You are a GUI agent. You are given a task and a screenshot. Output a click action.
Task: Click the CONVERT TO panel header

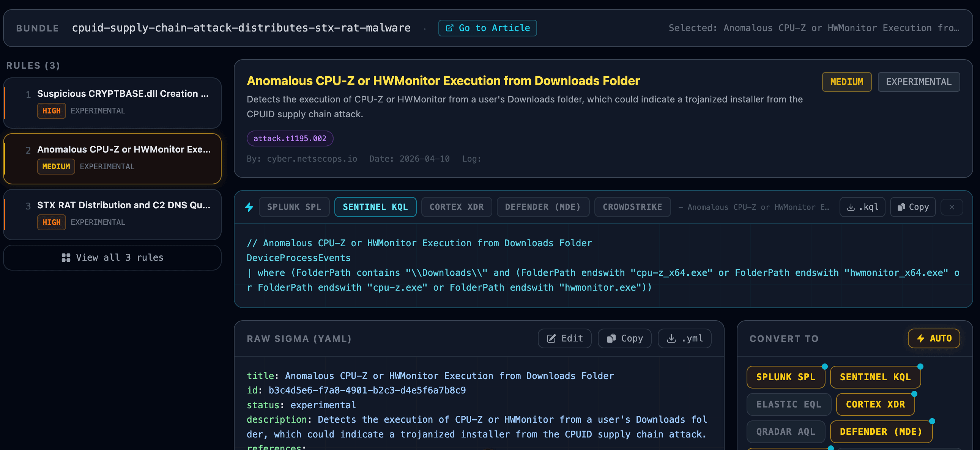tap(784, 338)
